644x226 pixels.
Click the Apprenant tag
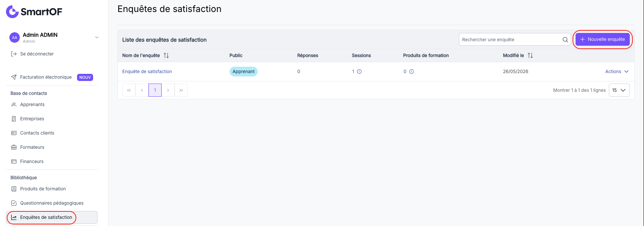pos(243,72)
